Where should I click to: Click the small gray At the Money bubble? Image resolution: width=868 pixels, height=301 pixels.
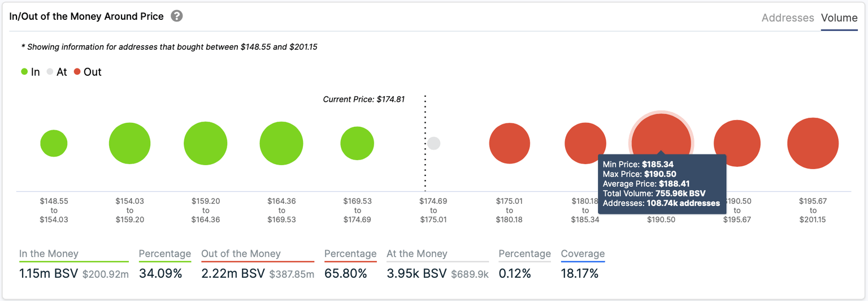(433, 143)
